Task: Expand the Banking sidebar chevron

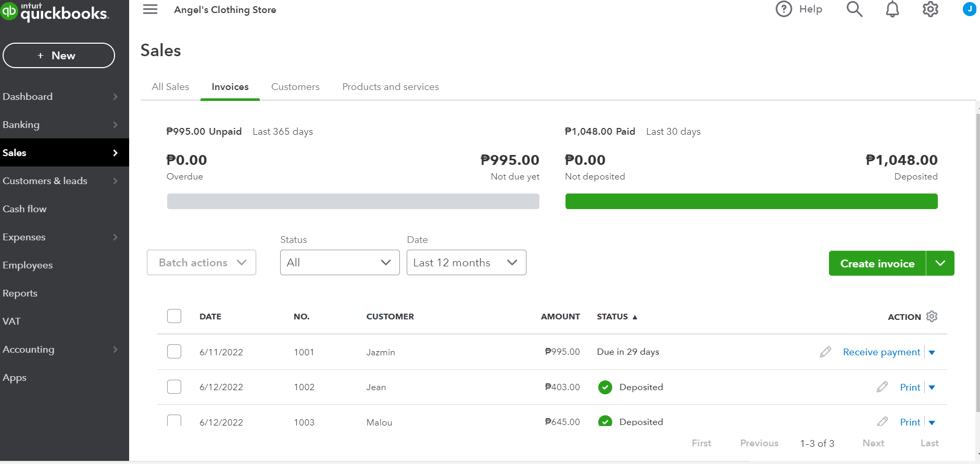Action: 116,125
